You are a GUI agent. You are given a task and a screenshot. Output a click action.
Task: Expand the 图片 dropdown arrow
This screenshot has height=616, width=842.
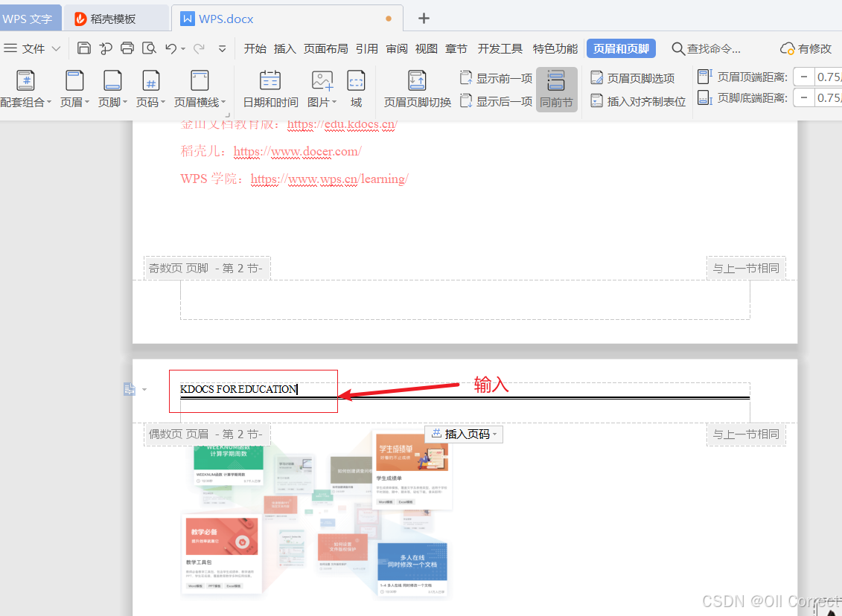click(x=334, y=102)
